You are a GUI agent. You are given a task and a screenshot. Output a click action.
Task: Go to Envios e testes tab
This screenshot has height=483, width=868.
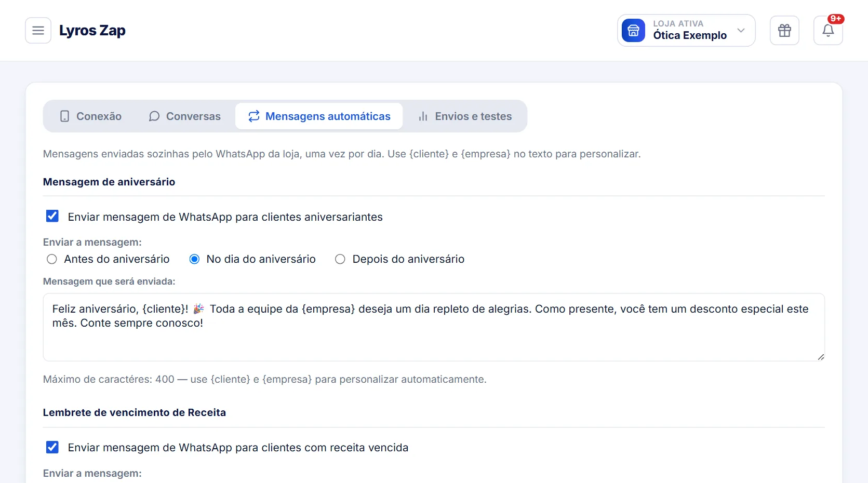(465, 116)
